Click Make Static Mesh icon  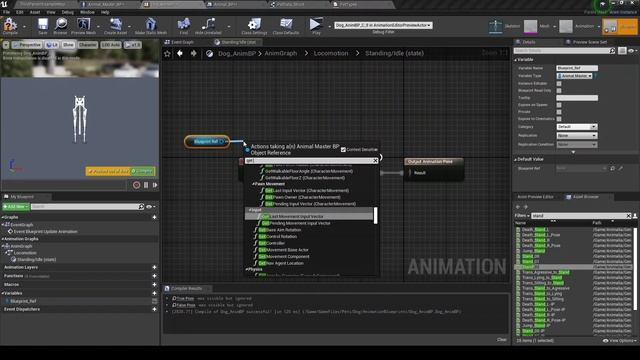pyautogui.click(x=151, y=26)
